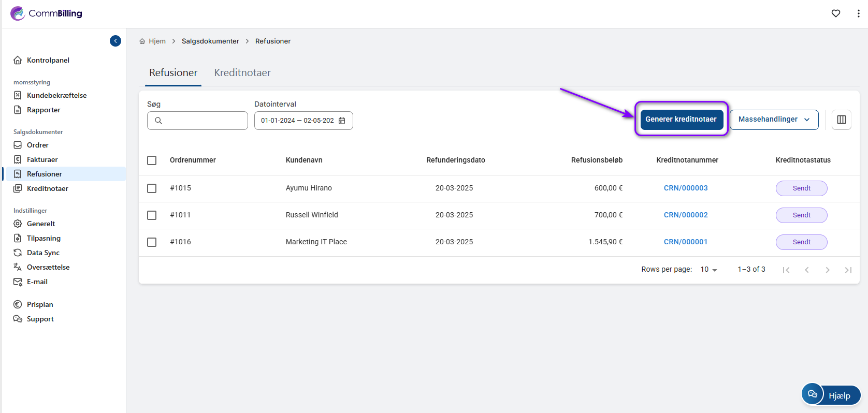Open the three-dot options menu

[x=858, y=13]
